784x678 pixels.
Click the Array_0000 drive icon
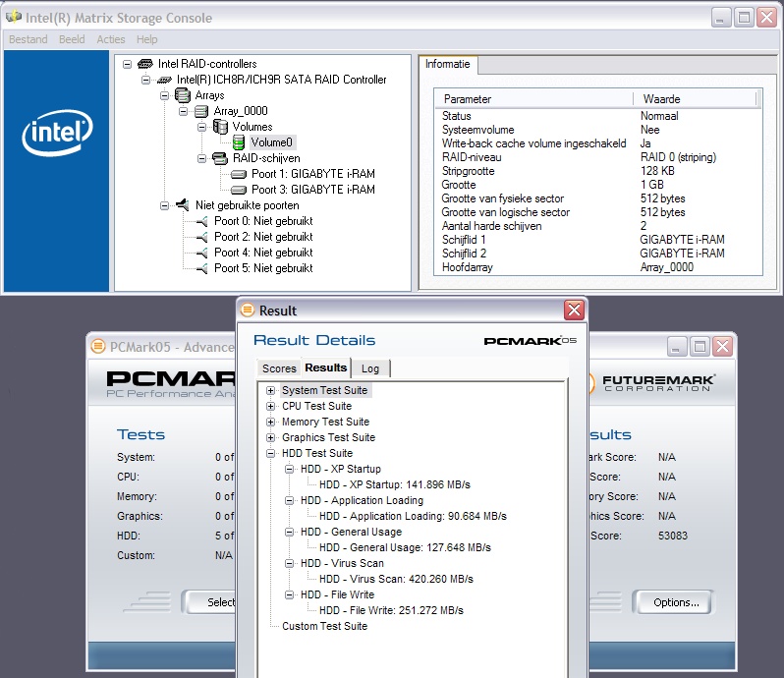click(x=201, y=111)
